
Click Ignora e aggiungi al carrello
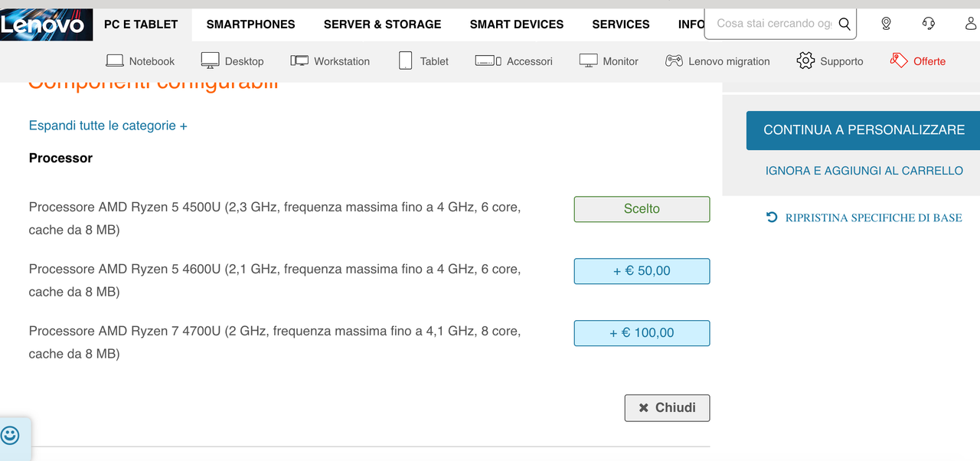click(864, 171)
